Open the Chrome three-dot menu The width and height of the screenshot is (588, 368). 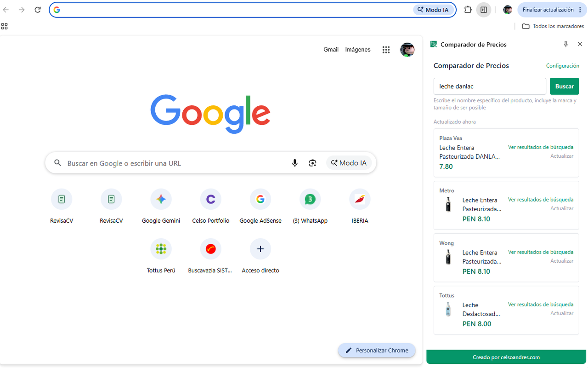(580, 10)
